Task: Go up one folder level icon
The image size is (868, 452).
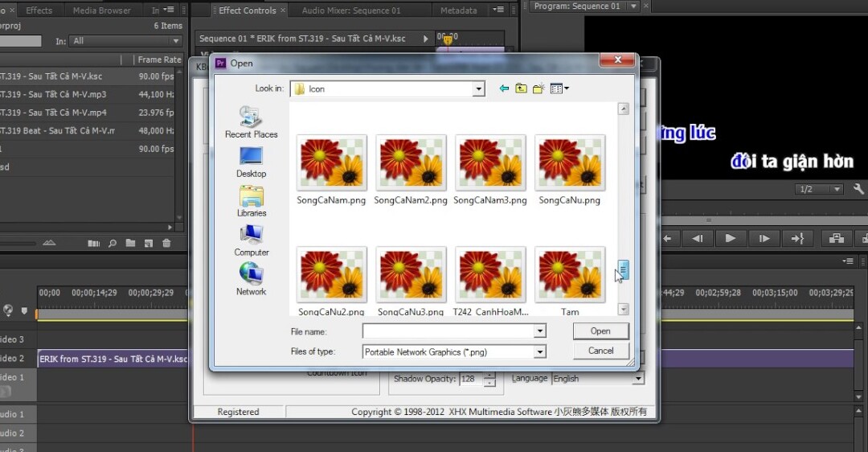Action: click(521, 88)
